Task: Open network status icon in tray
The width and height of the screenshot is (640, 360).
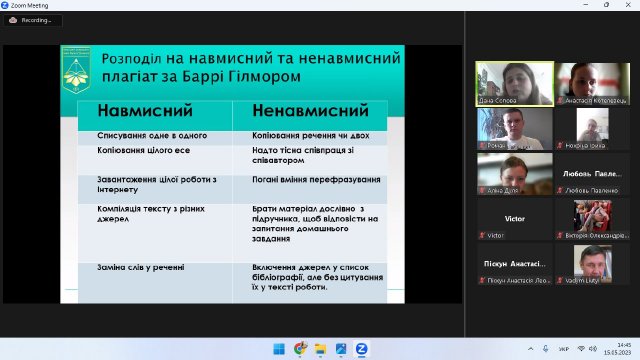Action: click(581, 349)
